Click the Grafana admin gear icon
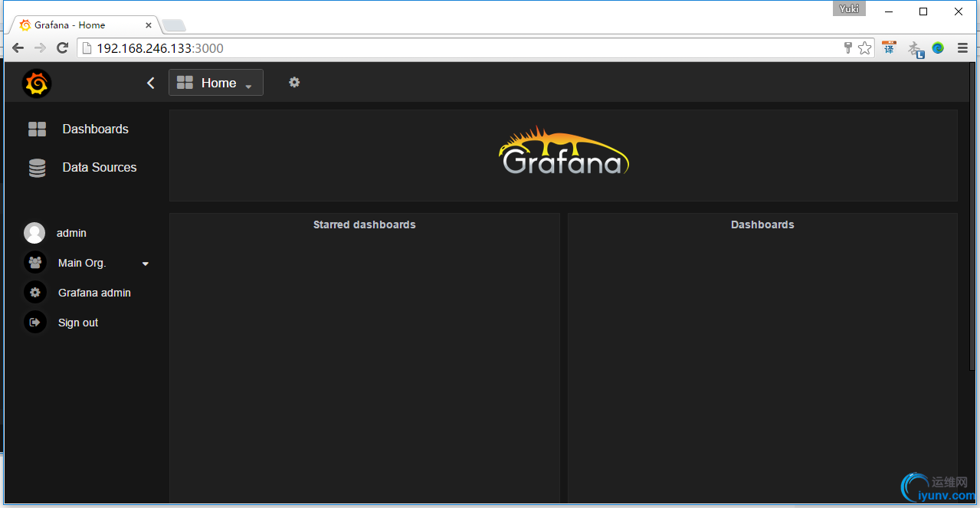The height and width of the screenshot is (508, 980). coord(35,293)
